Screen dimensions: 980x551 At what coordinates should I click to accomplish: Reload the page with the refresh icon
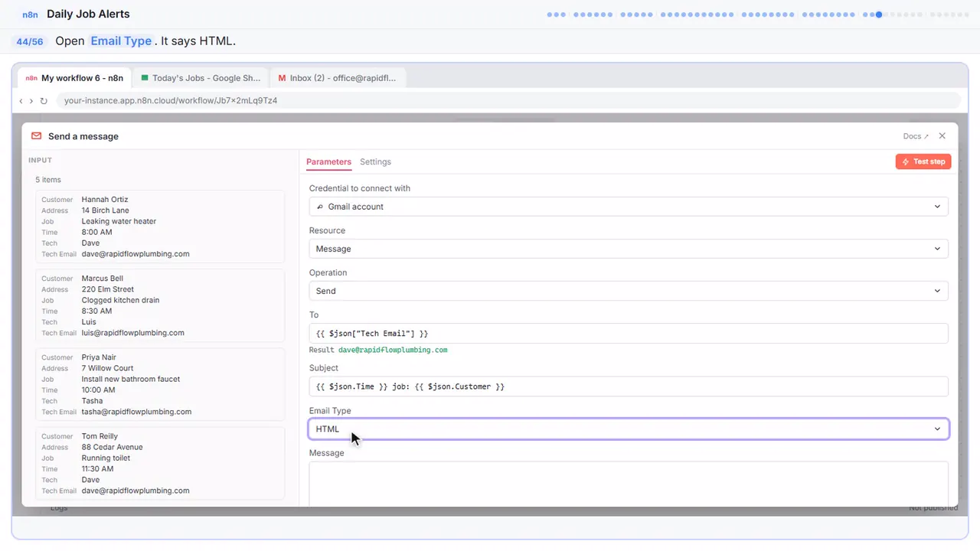click(x=44, y=100)
